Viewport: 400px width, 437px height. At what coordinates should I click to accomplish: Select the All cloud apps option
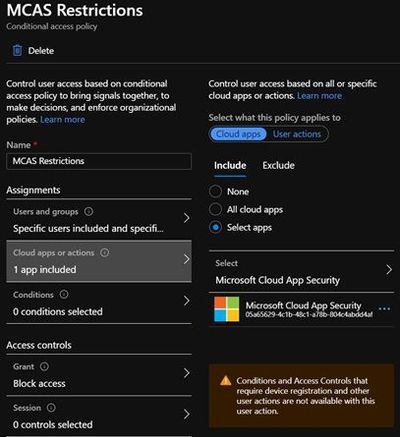(x=215, y=209)
